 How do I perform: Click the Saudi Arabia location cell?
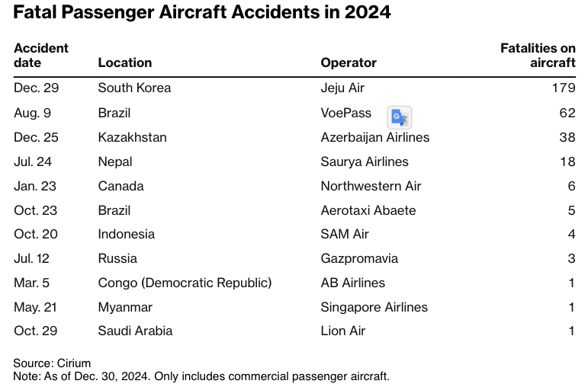135,331
